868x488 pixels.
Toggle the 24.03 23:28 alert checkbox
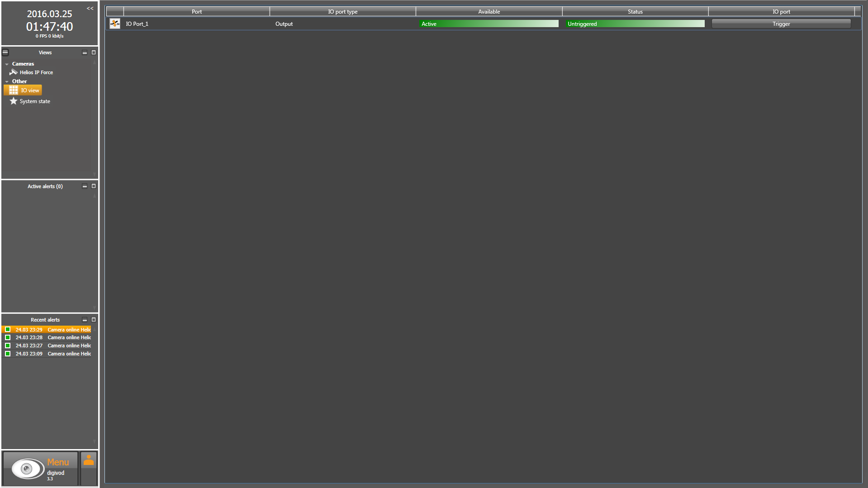pyautogui.click(x=8, y=338)
